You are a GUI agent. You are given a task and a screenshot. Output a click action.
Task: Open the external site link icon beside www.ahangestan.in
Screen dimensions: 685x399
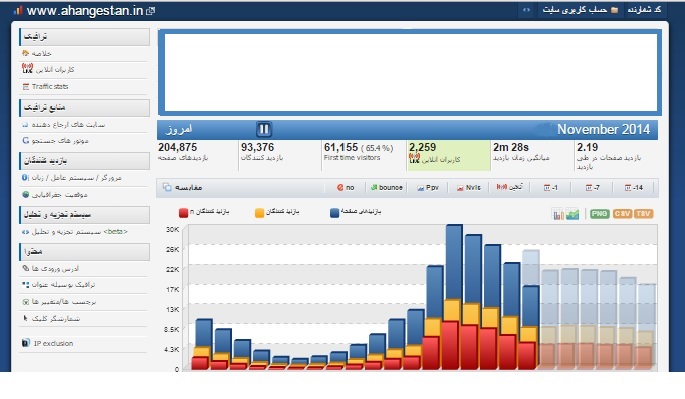click(150, 11)
